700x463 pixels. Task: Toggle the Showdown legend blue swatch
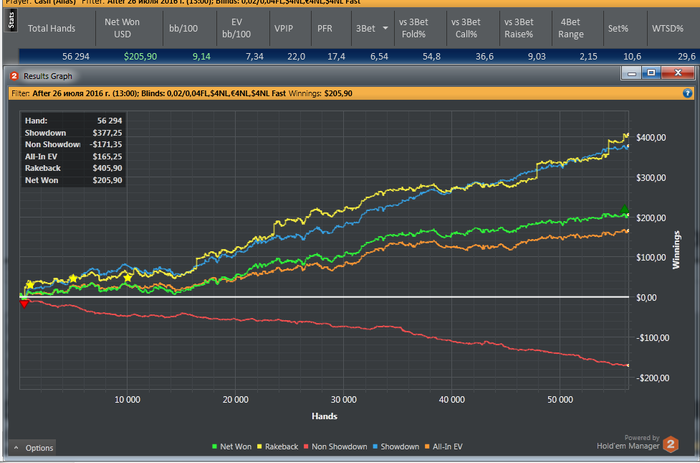click(x=375, y=446)
